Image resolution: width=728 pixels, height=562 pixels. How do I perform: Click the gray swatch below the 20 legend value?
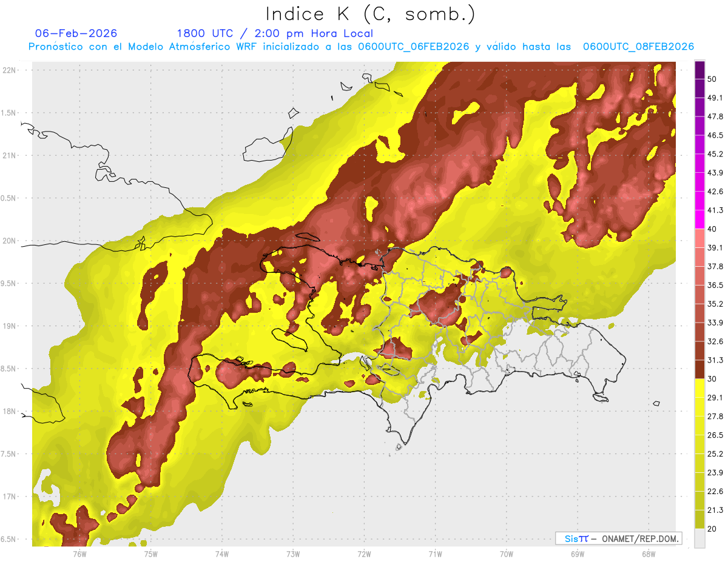[699, 538]
